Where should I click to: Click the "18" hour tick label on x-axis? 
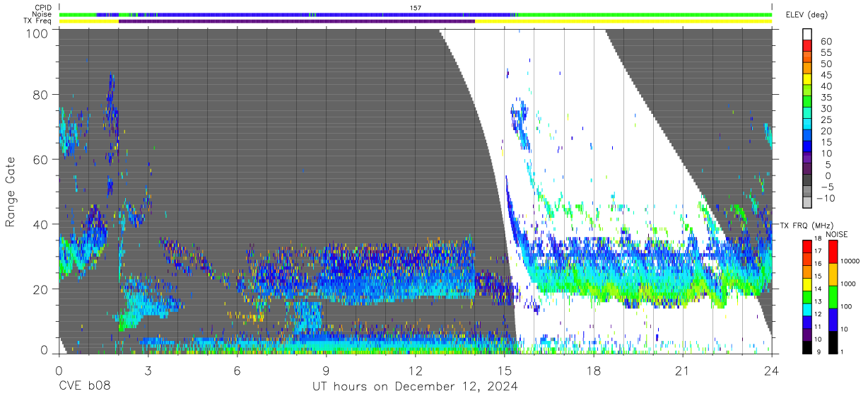pyautogui.click(x=593, y=370)
